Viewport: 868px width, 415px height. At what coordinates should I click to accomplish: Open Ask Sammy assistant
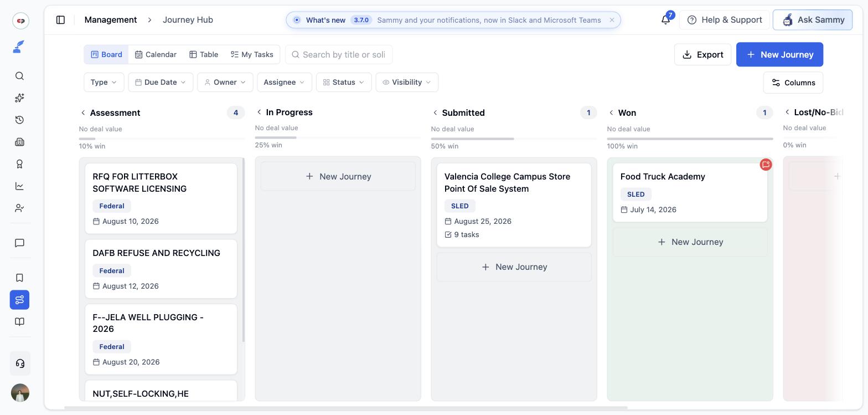[813, 20]
